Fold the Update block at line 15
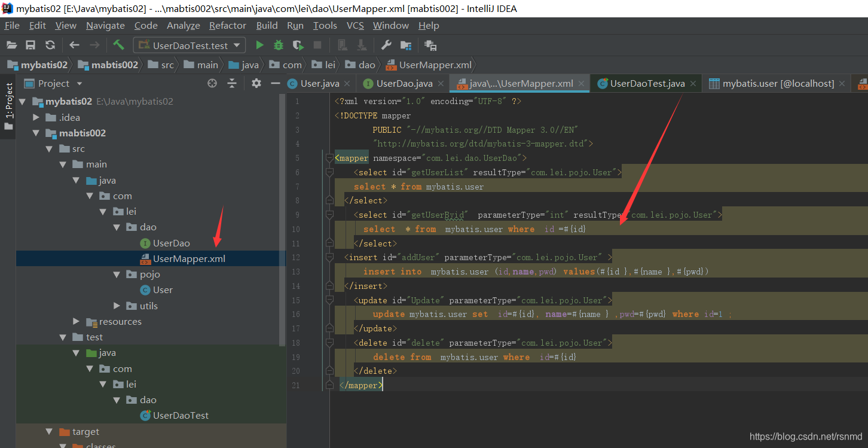Screen dimensions: 868x448 pyautogui.click(x=329, y=300)
